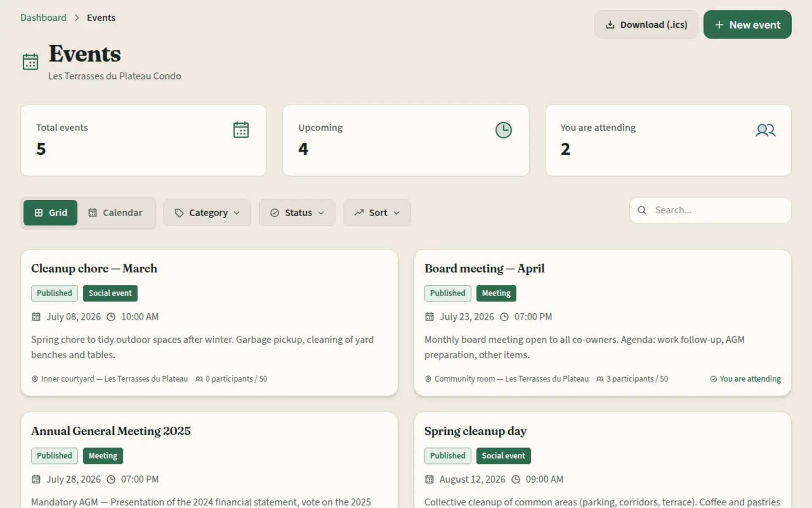Screen dimensions: 812x508
Task: Click the large calendar icon beside Events heading
Action: (30, 62)
